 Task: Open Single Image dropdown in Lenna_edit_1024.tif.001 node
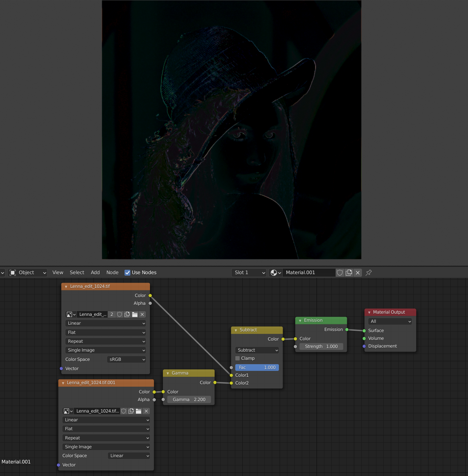click(x=106, y=447)
